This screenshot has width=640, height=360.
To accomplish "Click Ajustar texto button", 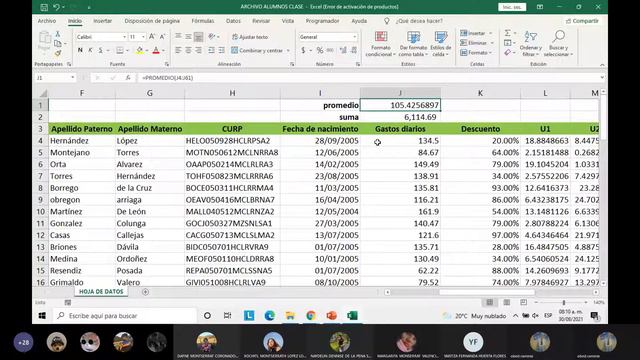I will [250, 37].
